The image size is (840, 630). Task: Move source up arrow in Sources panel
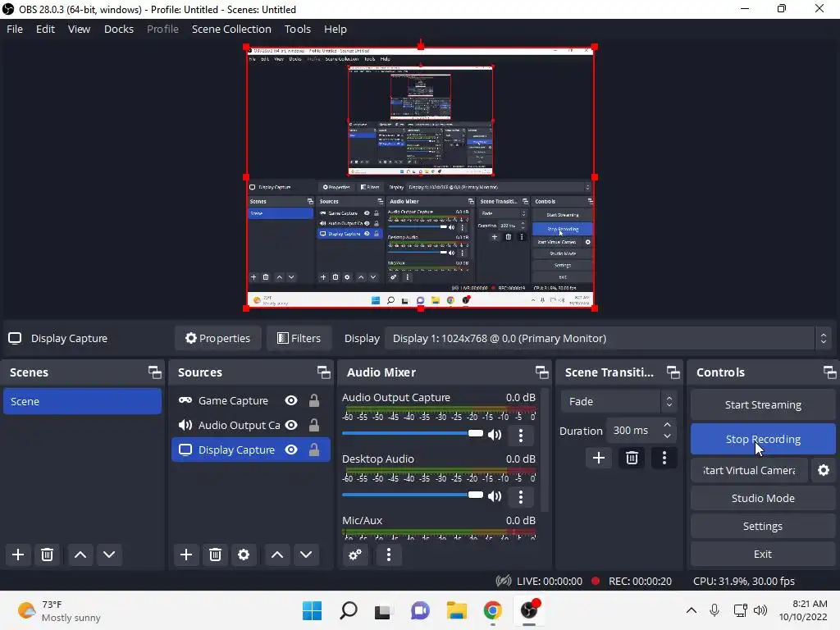(x=277, y=555)
